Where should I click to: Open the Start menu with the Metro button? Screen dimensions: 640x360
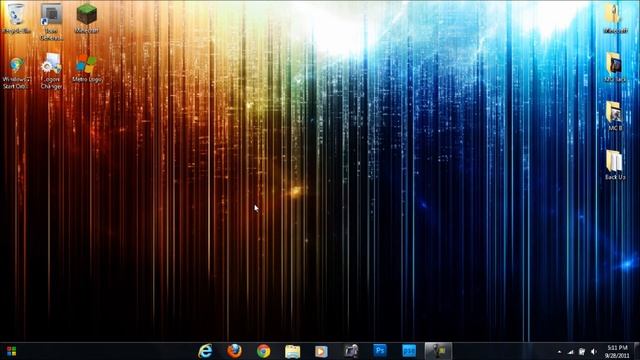11,351
